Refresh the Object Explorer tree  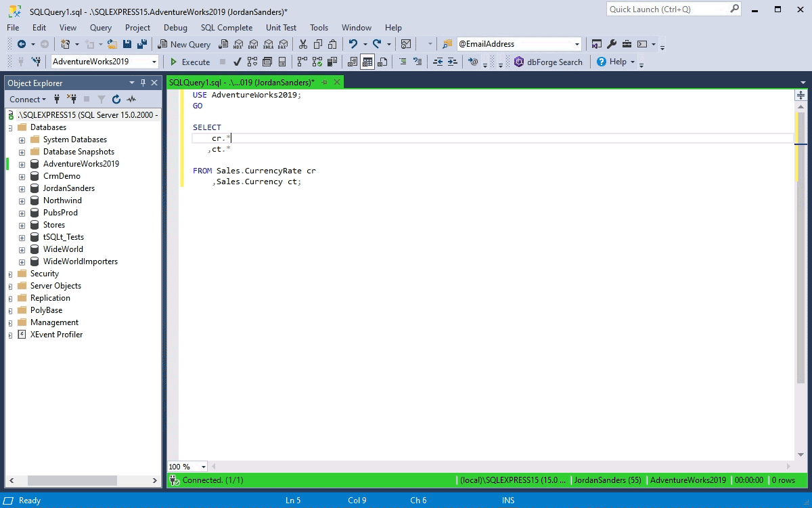(x=116, y=100)
